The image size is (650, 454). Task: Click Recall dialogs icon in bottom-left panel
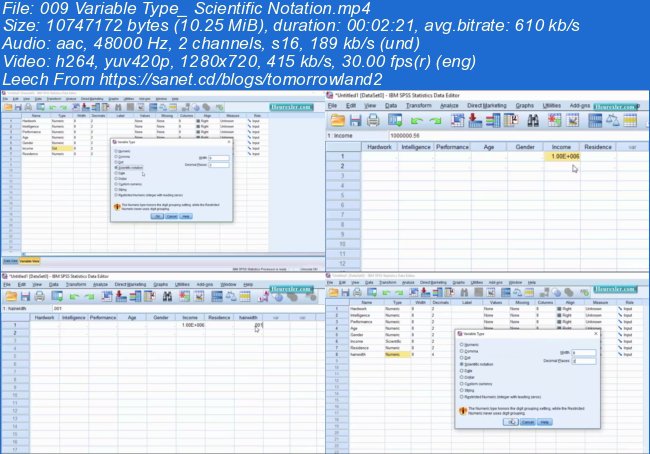(x=57, y=296)
